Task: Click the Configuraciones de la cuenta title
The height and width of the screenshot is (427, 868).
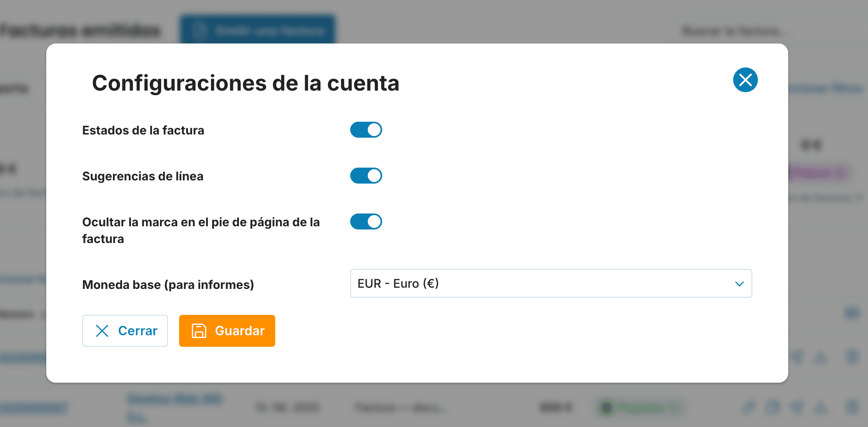Action: (246, 83)
